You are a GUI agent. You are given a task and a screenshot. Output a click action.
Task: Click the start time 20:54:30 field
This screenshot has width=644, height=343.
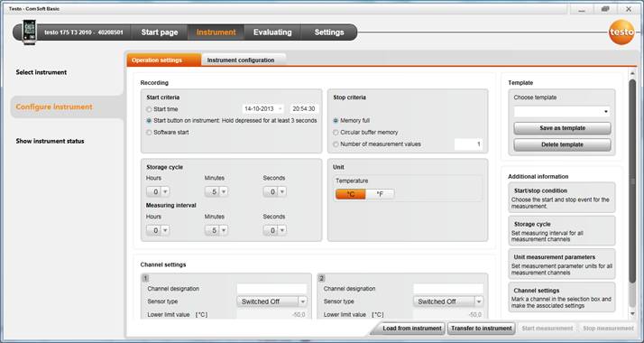[304, 109]
